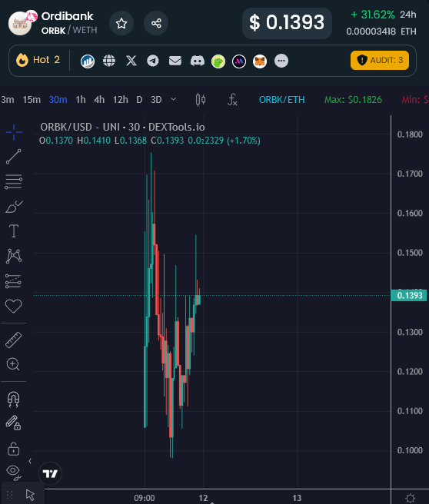
Task: Select the trend line drawing tool
Action: point(14,157)
